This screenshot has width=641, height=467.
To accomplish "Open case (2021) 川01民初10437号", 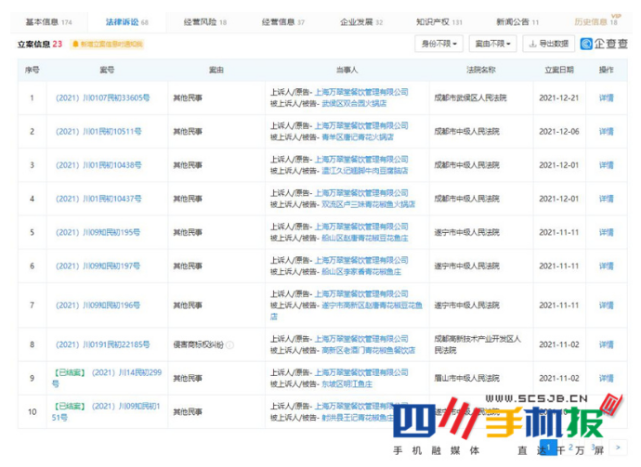I will (x=99, y=199).
